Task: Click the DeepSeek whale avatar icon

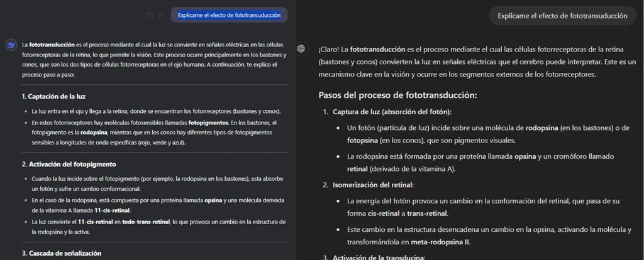Action: (x=11, y=45)
